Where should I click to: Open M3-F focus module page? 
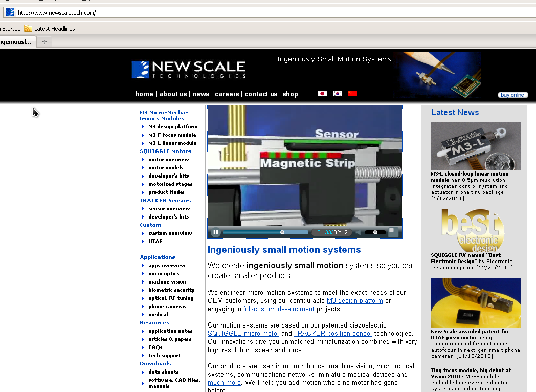pyautogui.click(x=172, y=135)
